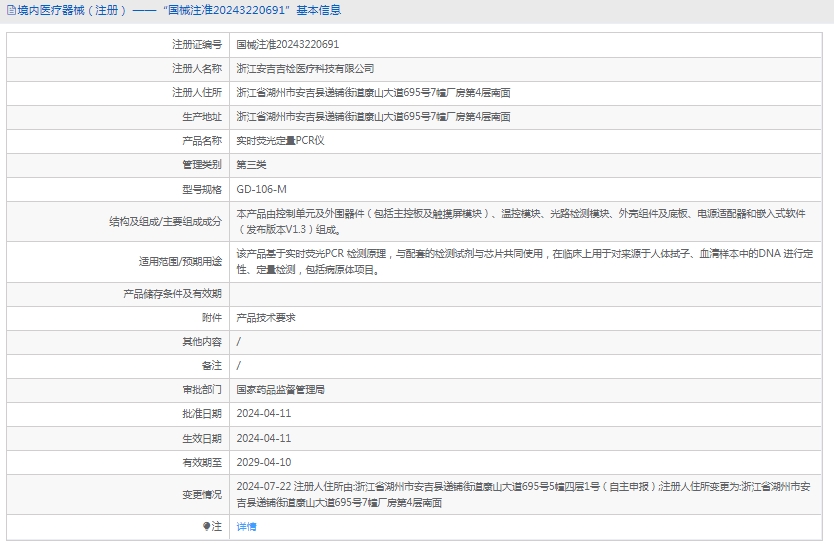Click the 第三类 management category value

click(251, 165)
